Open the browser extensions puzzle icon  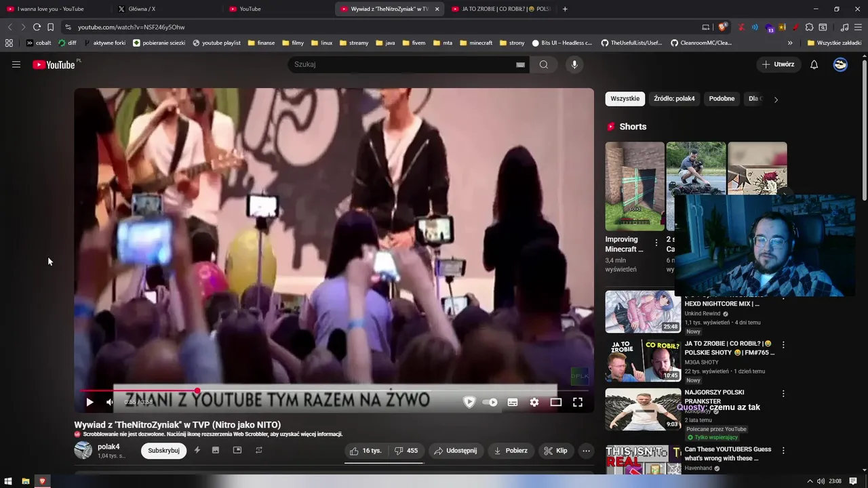(809, 27)
